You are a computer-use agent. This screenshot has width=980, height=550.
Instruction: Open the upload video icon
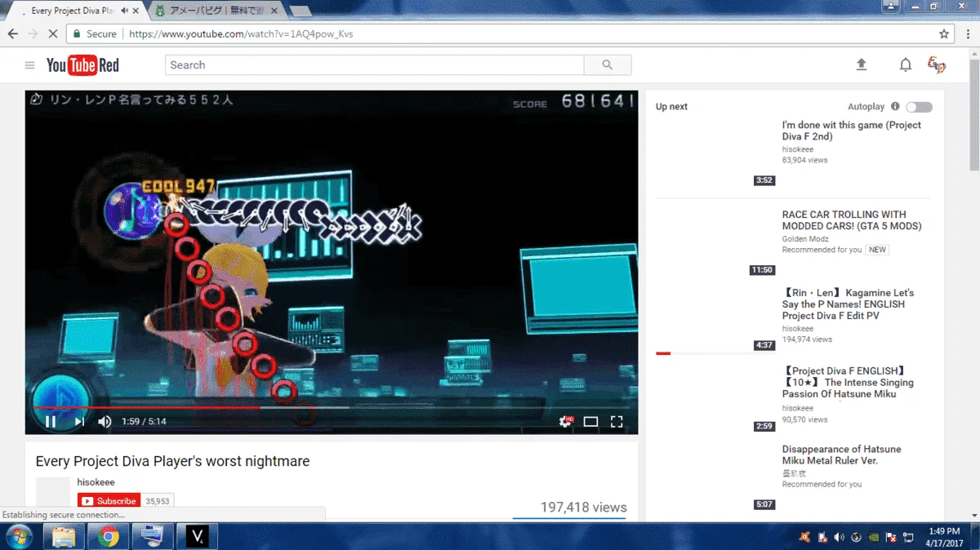tap(861, 65)
